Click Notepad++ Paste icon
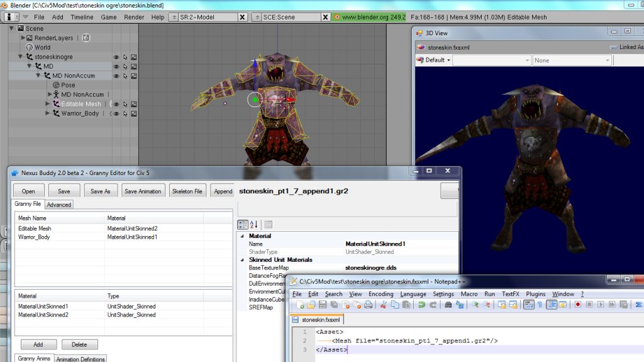 406,305
